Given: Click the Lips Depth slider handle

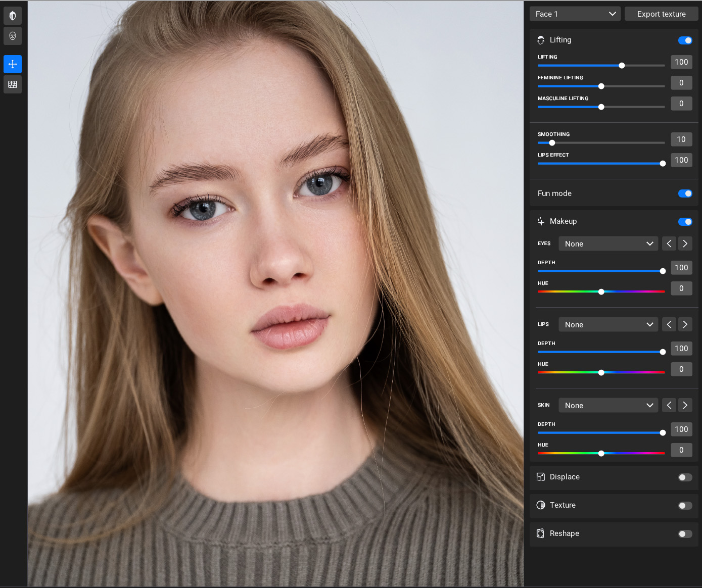Looking at the screenshot, I should pos(663,352).
